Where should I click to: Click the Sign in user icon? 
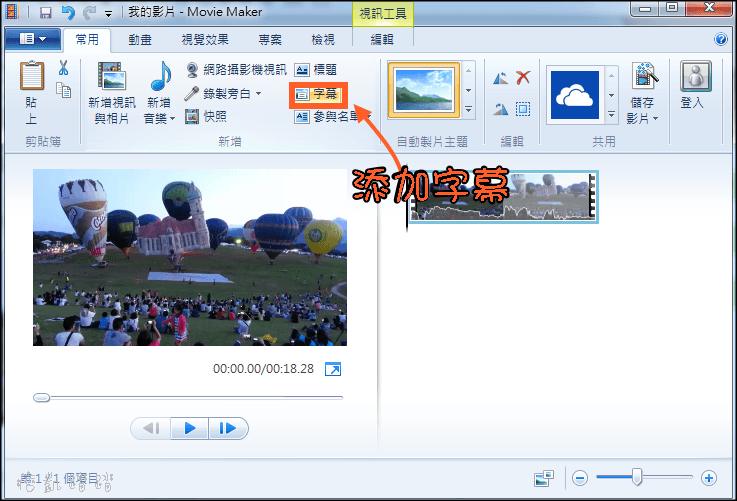pos(696,76)
